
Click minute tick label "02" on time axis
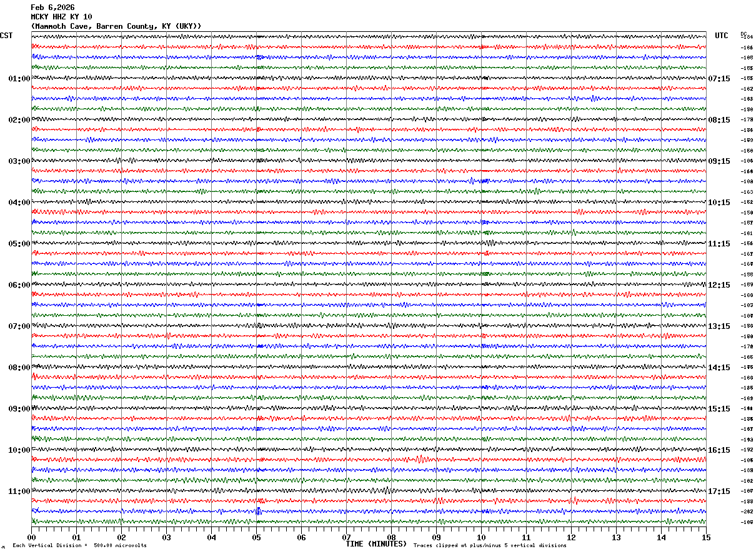(122, 537)
